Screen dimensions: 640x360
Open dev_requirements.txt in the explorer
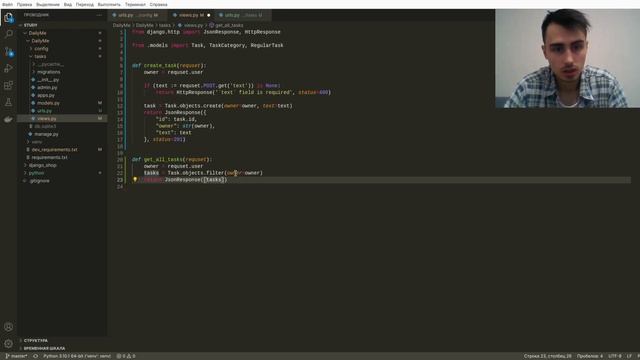(54, 150)
